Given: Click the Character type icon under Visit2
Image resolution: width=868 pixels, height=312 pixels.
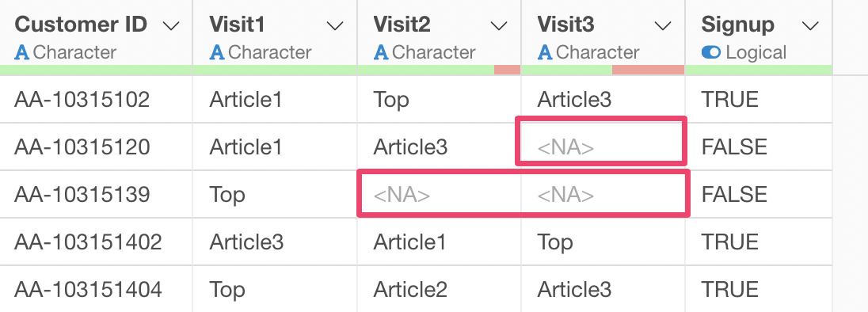Looking at the screenshot, I should pos(381,52).
